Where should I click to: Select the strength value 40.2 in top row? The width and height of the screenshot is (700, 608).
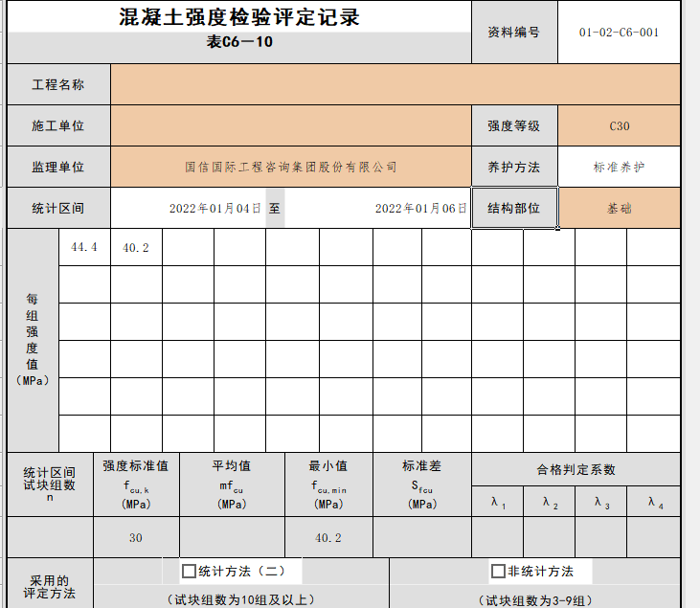point(136,247)
